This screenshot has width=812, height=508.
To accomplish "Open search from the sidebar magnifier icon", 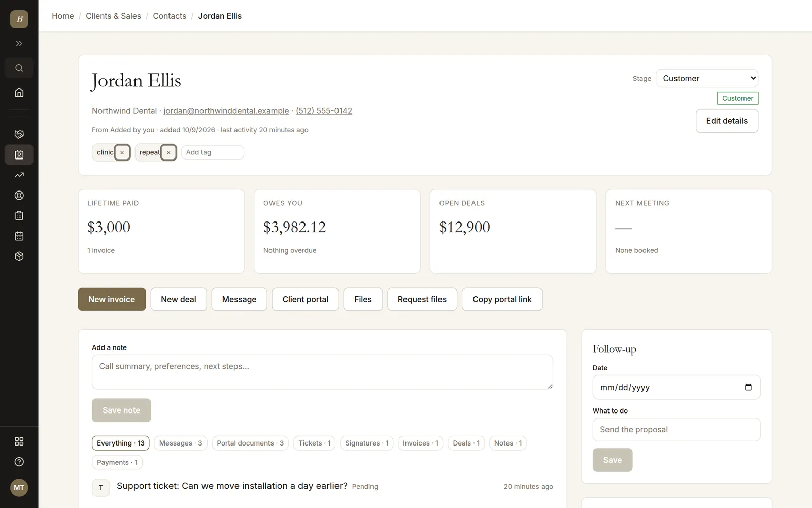I will pos(19,68).
